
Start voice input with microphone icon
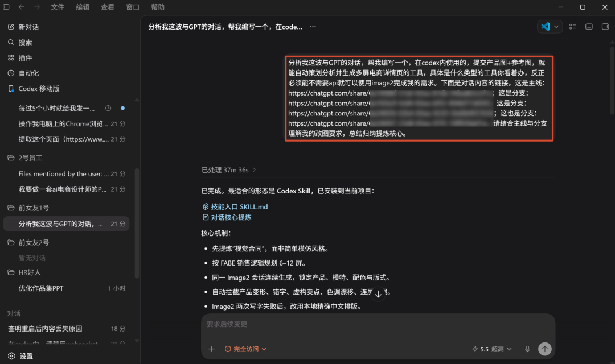(527, 349)
